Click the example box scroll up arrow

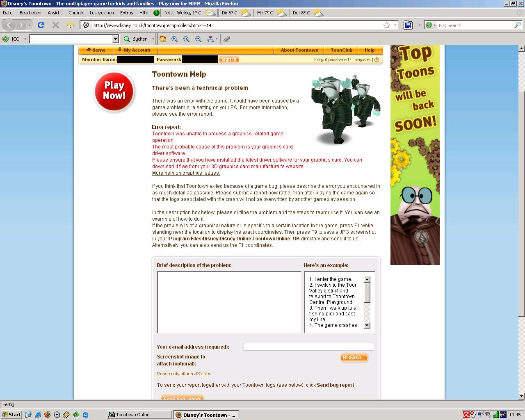367,279
